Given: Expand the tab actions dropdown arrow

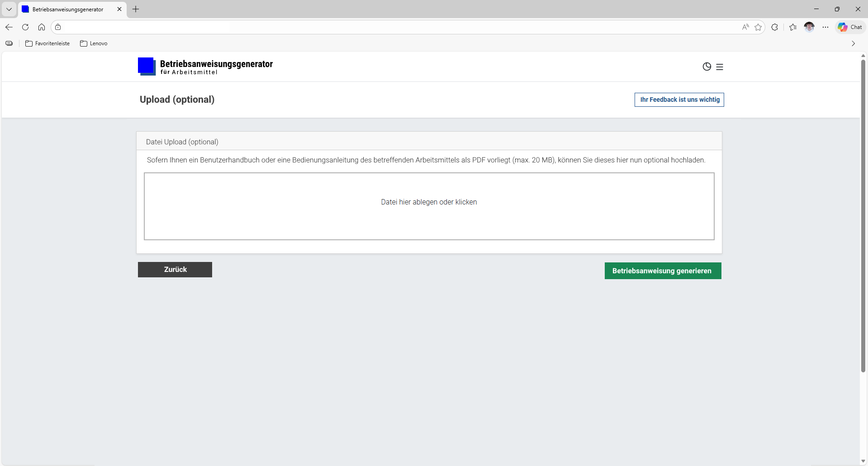Looking at the screenshot, I should click(x=9, y=9).
